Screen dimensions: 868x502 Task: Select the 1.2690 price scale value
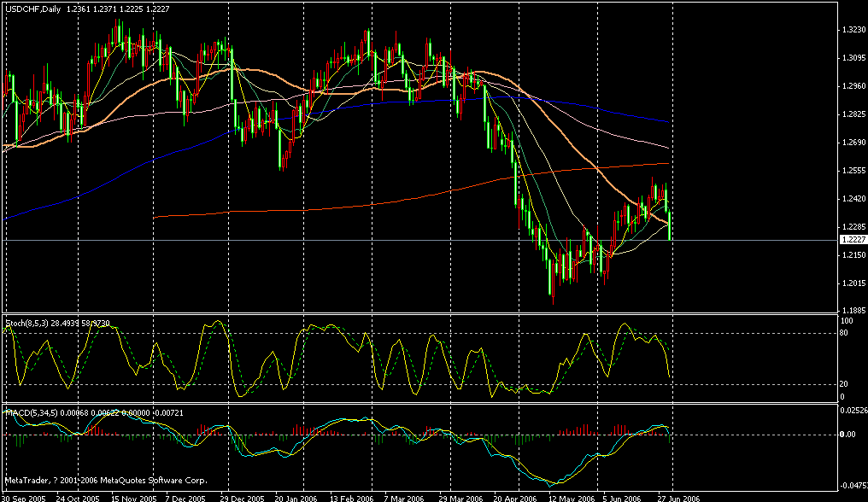pos(853,143)
